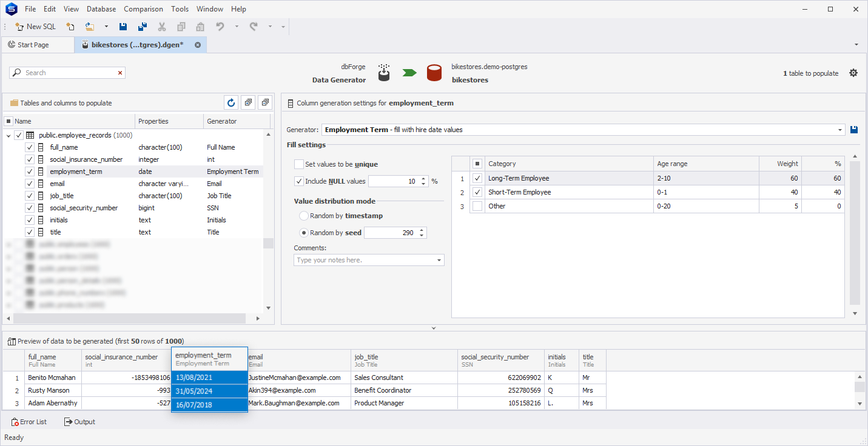Open the Comparison menu

coord(143,9)
